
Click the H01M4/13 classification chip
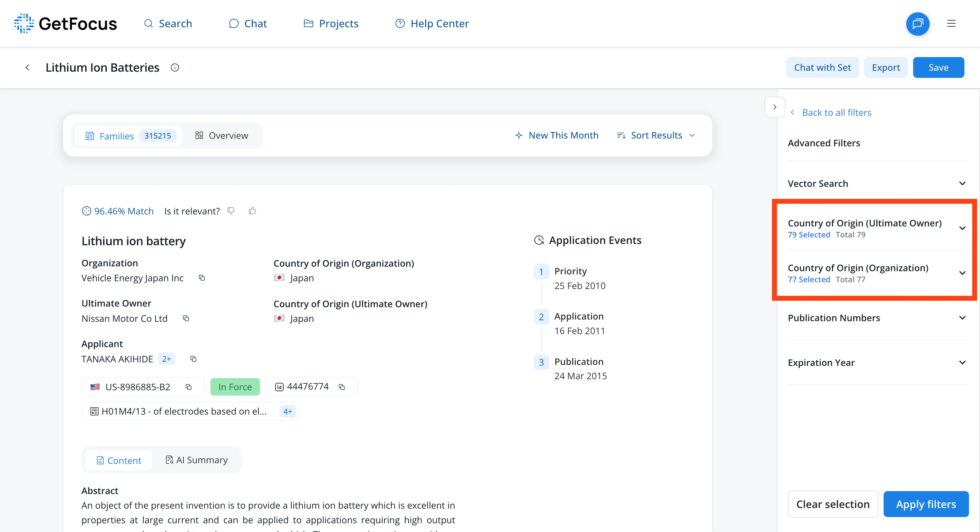190,411
